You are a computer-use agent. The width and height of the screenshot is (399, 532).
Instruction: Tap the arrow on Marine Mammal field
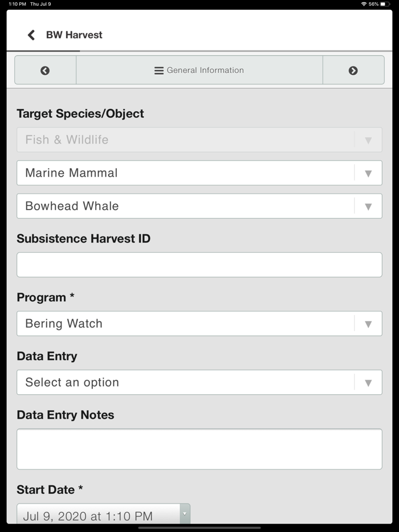click(368, 173)
